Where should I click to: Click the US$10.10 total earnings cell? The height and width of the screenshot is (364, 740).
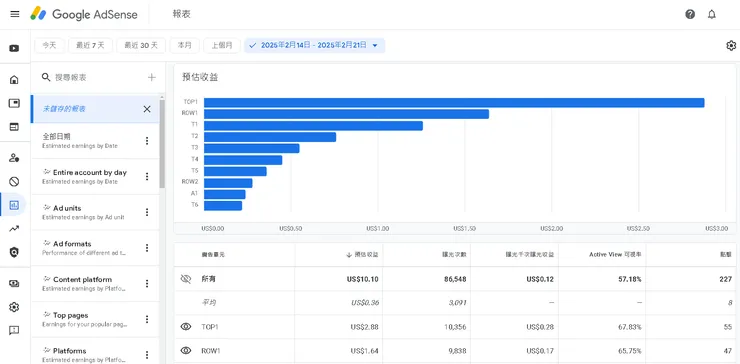pos(362,279)
